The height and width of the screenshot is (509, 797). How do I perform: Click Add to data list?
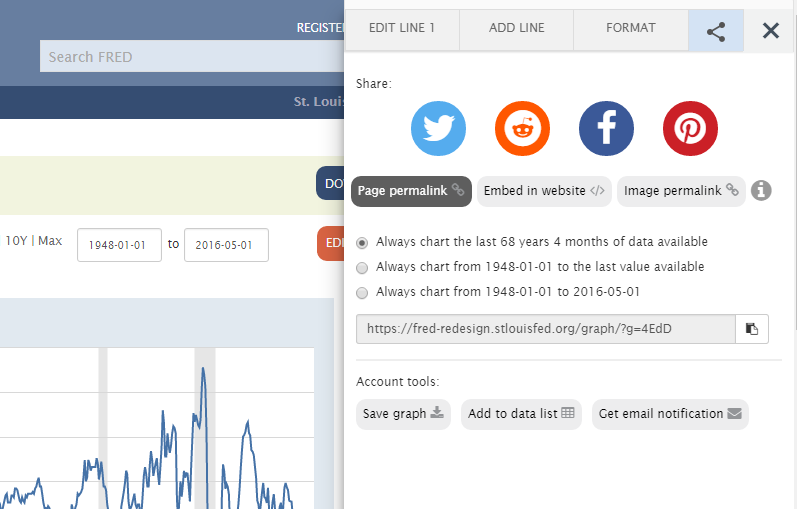point(521,414)
